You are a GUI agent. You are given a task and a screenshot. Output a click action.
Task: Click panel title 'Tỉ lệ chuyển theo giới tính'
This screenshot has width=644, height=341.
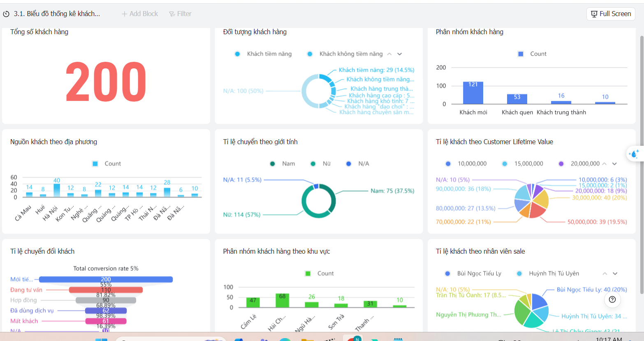point(260,142)
